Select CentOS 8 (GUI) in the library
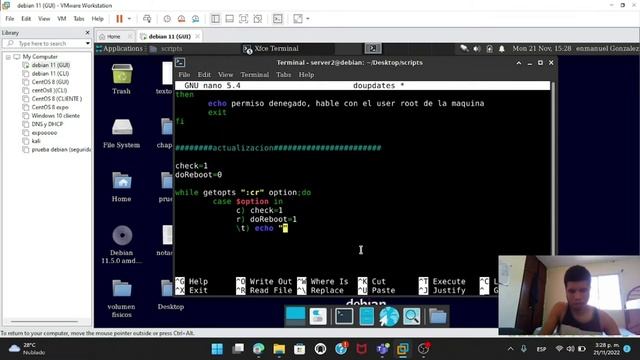This screenshot has width=640, height=360. (x=50, y=82)
